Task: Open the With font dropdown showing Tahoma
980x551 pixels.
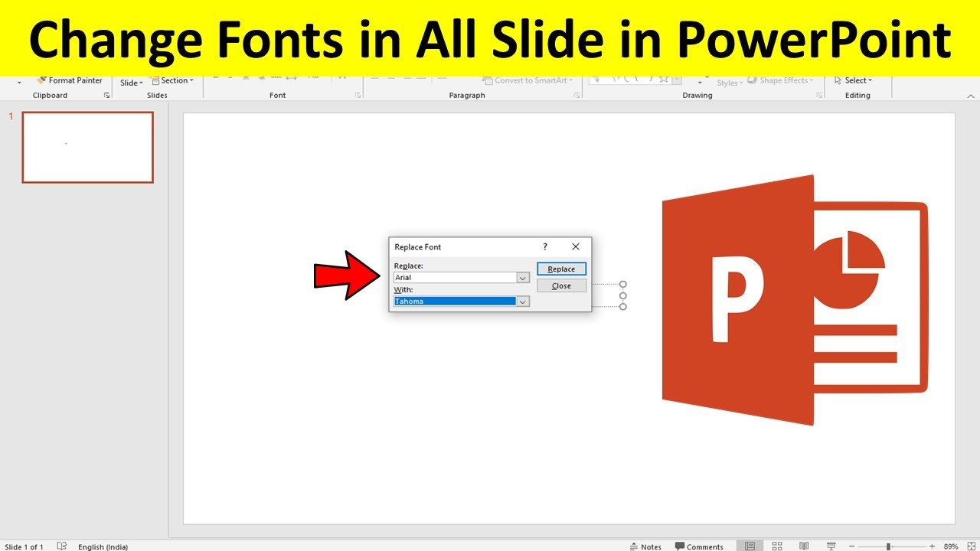Action: pos(523,302)
